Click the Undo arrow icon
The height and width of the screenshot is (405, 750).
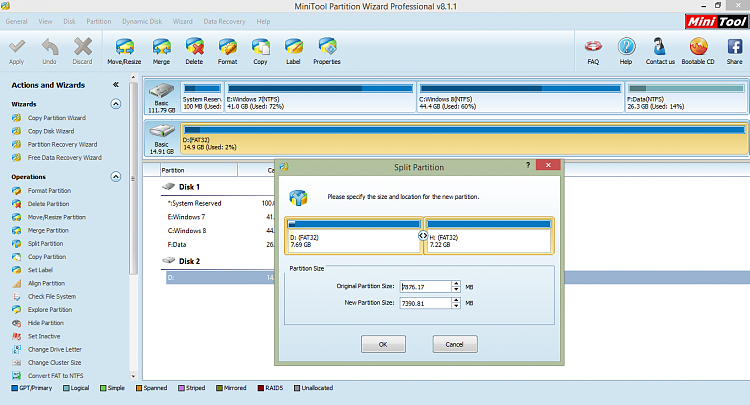click(x=50, y=47)
